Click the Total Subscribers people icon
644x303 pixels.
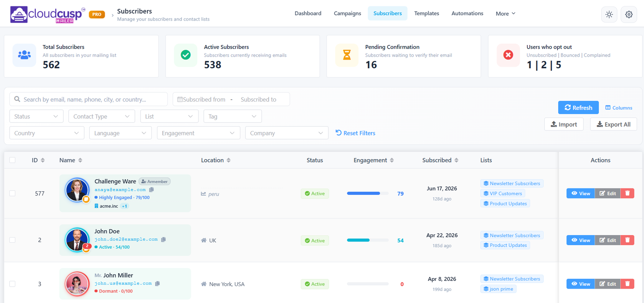pyautogui.click(x=25, y=55)
